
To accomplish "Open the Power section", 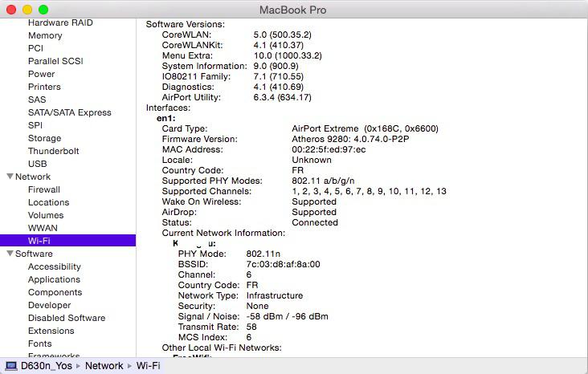I will pyautogui.click(x=41, y=74).
